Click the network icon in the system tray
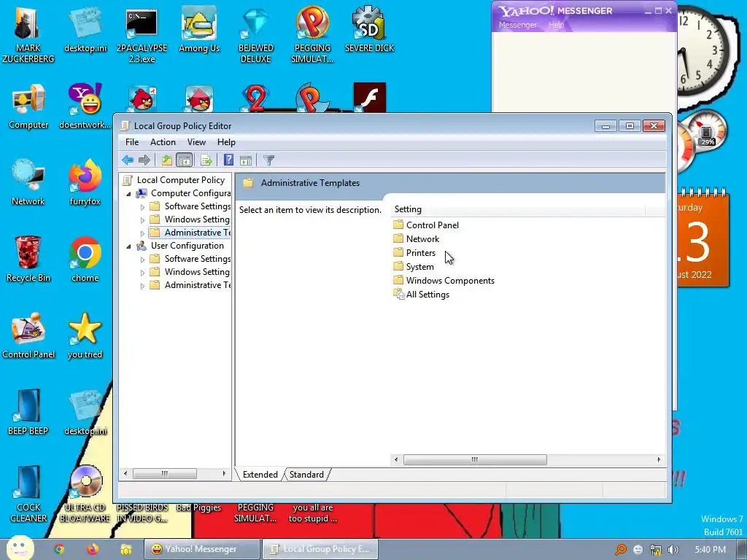The image size is (747, 560). tap(656, 550)
